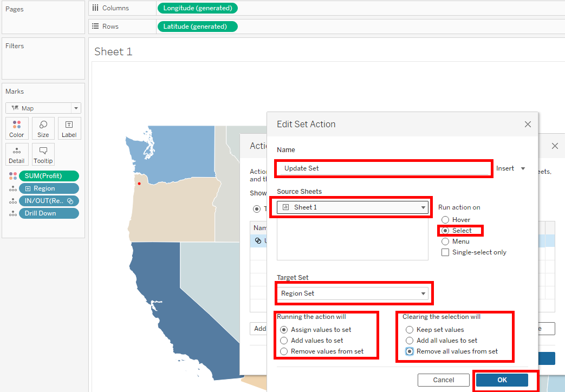Open the Label marks card
Screen dimensions: 565x392
pos(69,128)
